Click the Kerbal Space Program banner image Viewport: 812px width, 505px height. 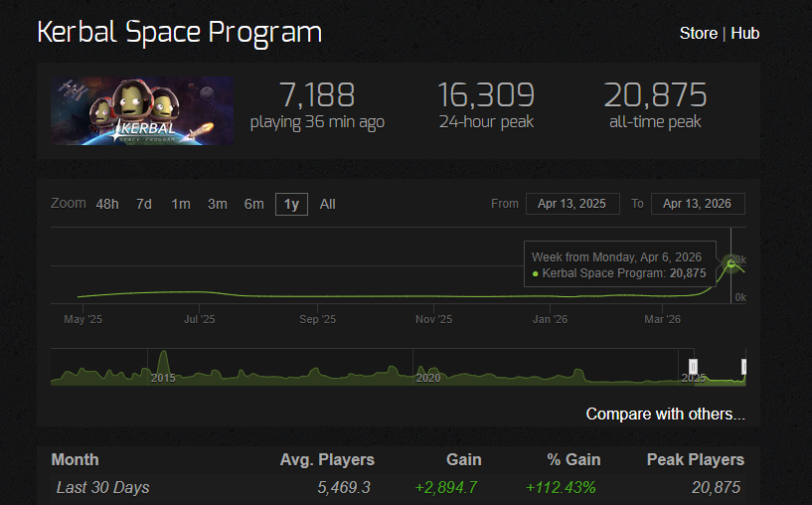click(142, 110)
